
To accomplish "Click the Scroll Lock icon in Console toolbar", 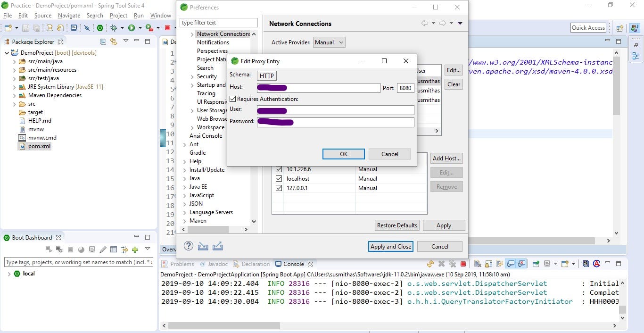I will tap(488, 264).
